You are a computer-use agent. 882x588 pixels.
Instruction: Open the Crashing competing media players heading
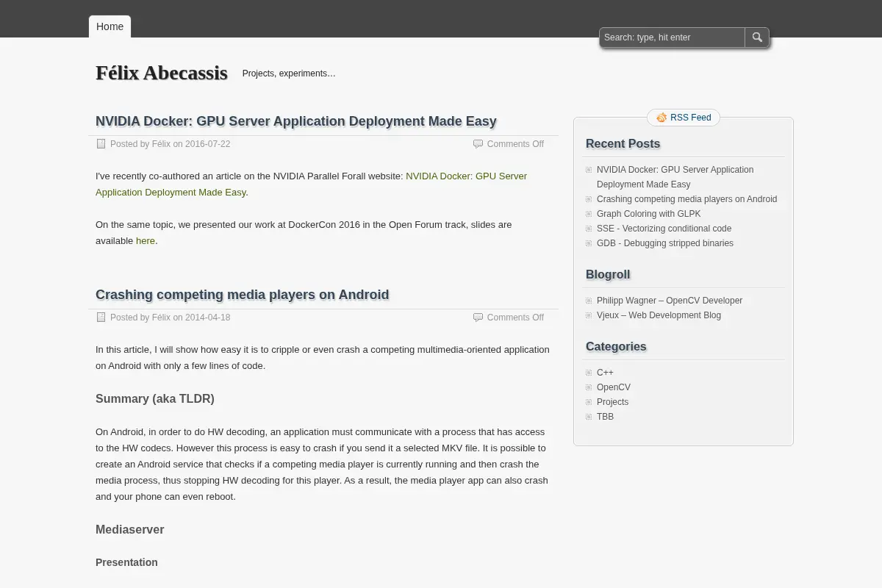point(243,295)
